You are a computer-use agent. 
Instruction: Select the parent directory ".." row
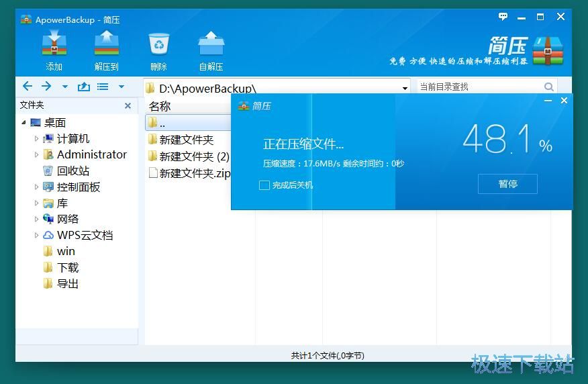pos(188,122)
